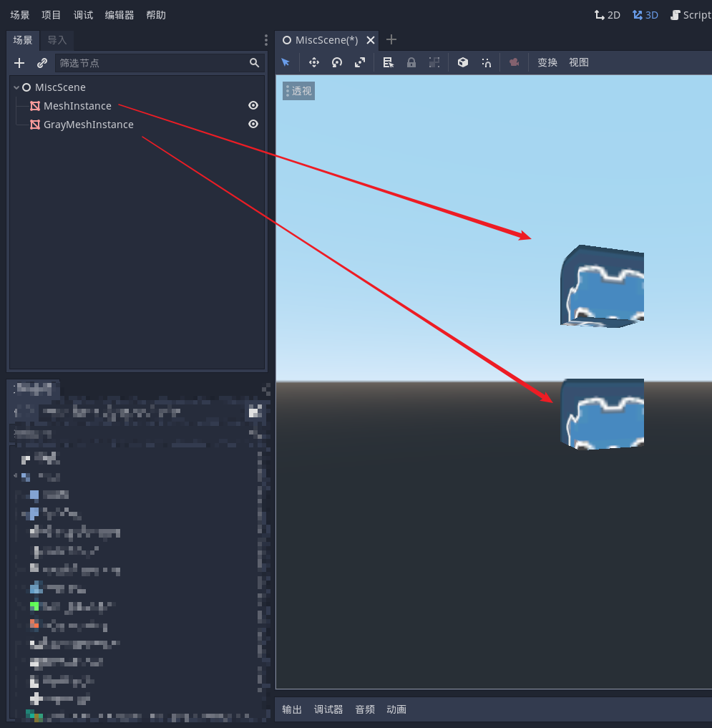Hide the MeshInstance node with eye icon
Screen dimensions: 712x728
(x=253, y=105)
